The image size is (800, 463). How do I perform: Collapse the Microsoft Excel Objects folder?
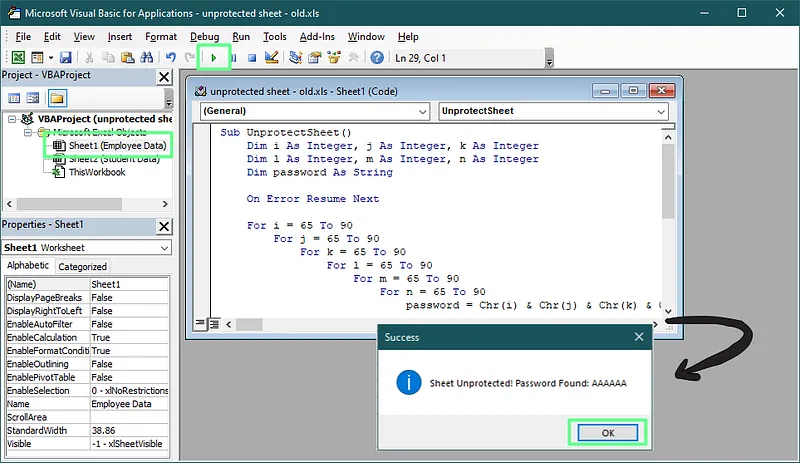click(28, 132)
